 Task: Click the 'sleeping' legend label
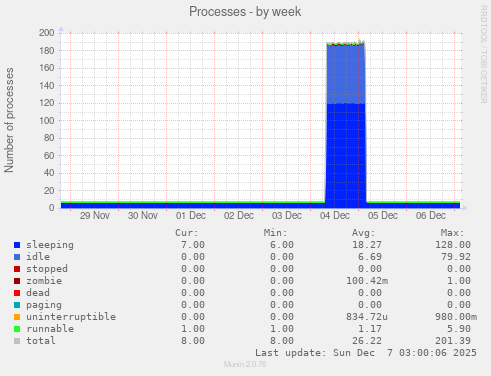tap(50, 245)
